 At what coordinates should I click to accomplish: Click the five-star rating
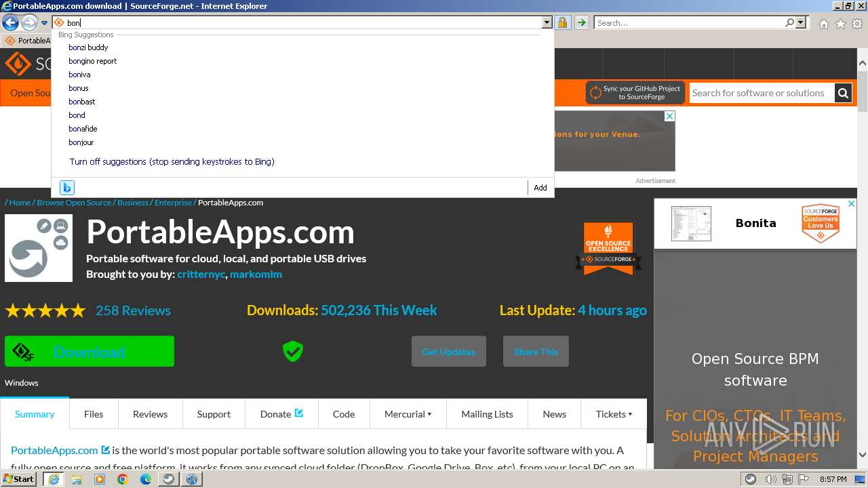(45, 310)
